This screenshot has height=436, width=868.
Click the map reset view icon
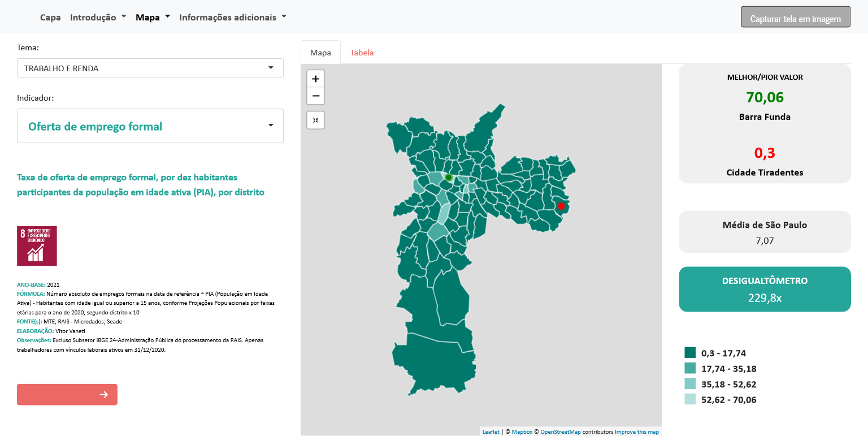pyautogui.click(x=315, y=120)
